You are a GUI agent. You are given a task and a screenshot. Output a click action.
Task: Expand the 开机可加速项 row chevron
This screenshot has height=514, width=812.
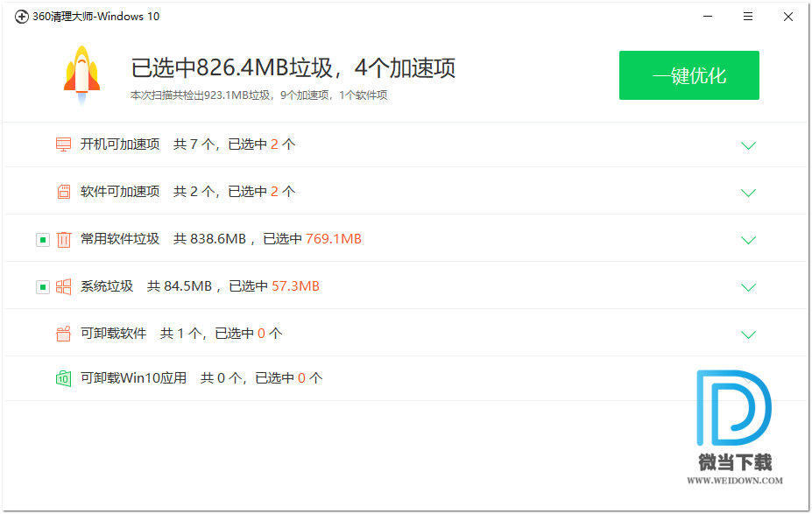[748, 145]
